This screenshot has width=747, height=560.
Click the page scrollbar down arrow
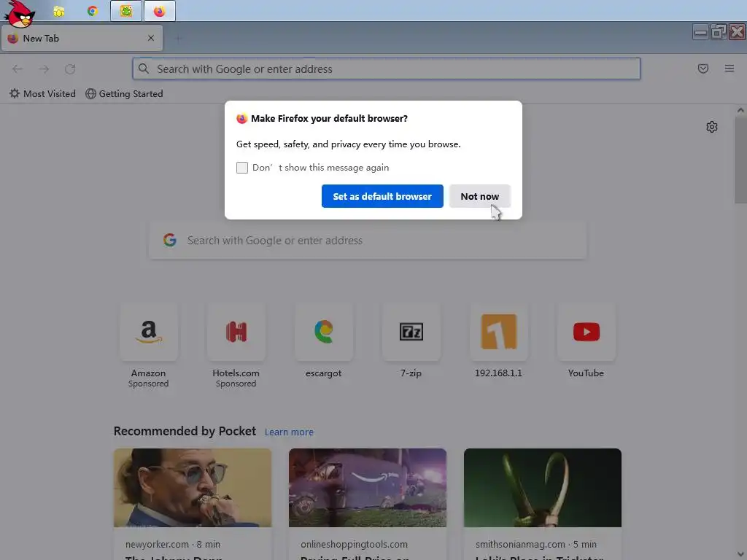point(740,554)
